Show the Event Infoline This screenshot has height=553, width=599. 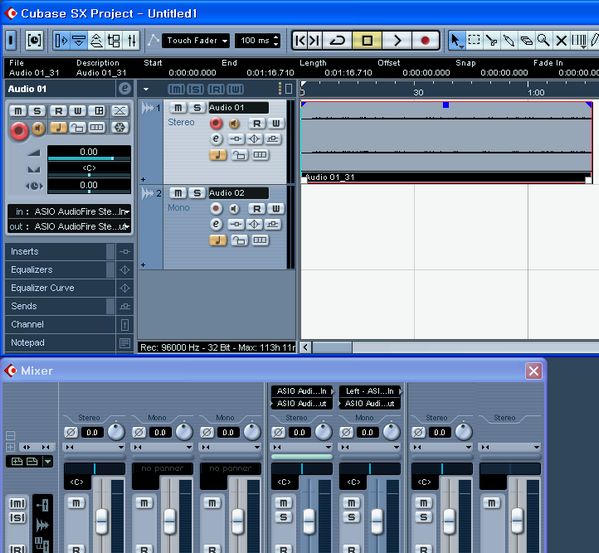coord(79,40)
